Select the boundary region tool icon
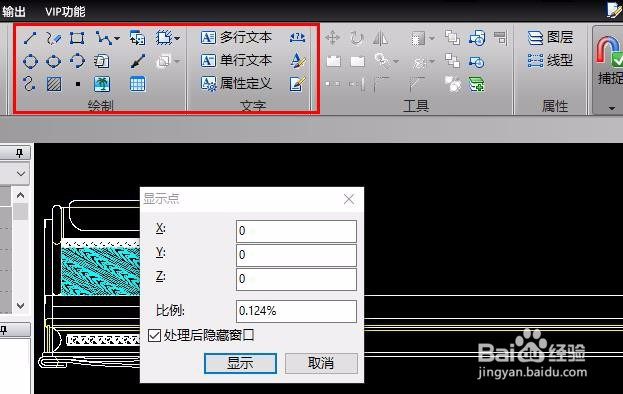 click(164, 38)
